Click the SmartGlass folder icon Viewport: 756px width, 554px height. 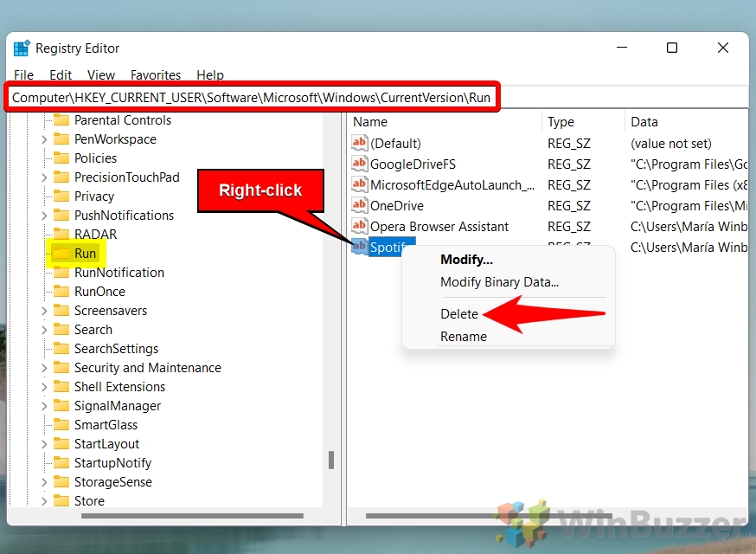[x=61, y=425]
